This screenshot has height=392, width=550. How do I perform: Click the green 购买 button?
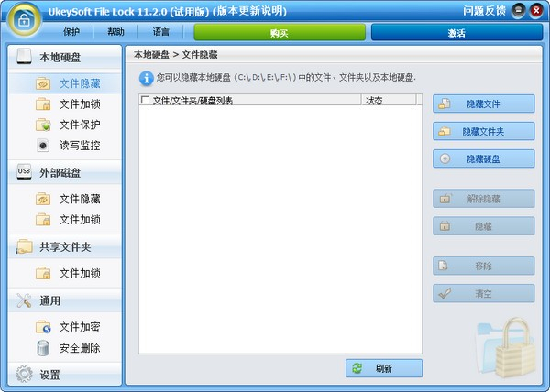pos(280,33)
